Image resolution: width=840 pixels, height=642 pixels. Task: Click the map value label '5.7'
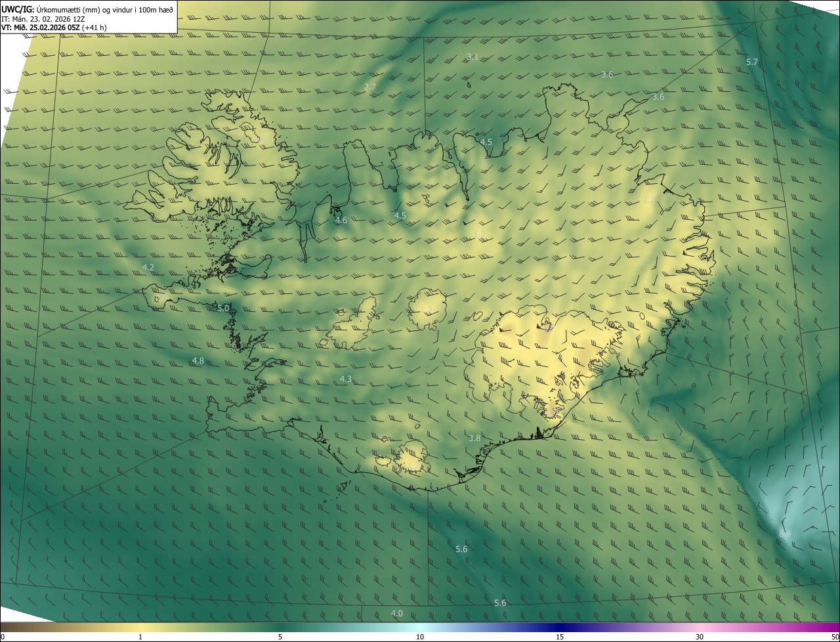pyautogui.click(x=752, y=62)
